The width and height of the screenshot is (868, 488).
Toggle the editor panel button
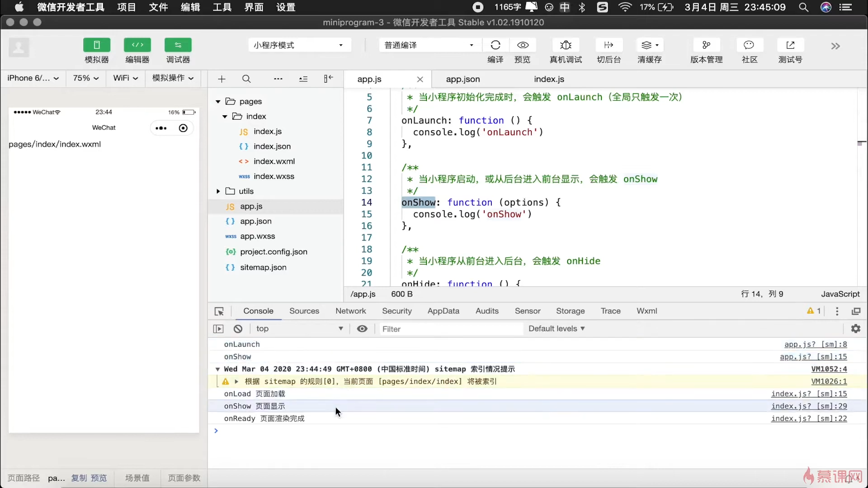coord(137,45)
